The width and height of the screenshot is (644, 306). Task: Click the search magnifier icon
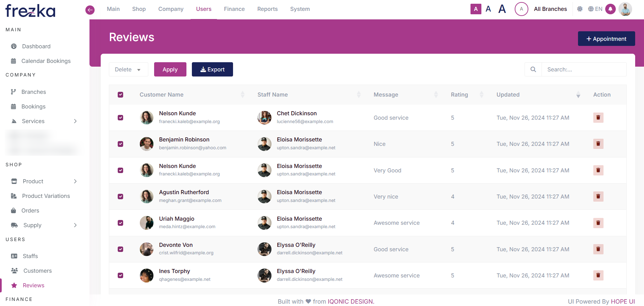[533, 69]
